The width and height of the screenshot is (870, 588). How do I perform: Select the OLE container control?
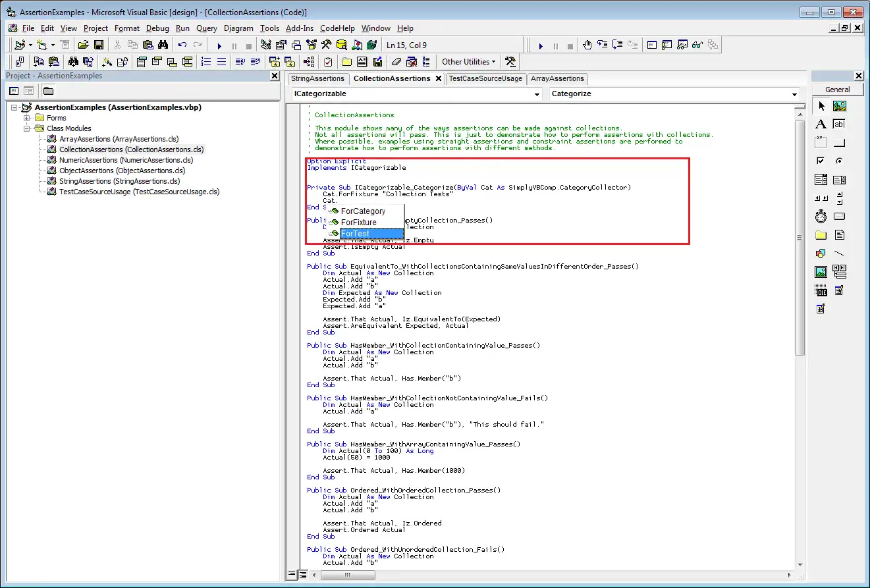tap(821, 290)
